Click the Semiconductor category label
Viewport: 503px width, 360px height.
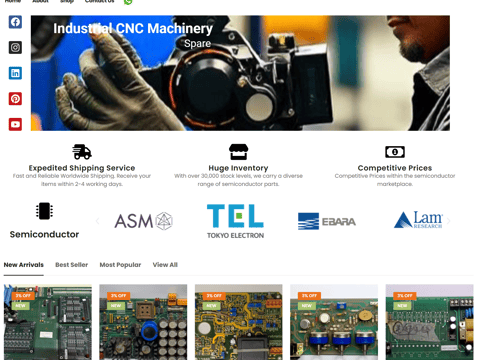(x=44, y=234)
